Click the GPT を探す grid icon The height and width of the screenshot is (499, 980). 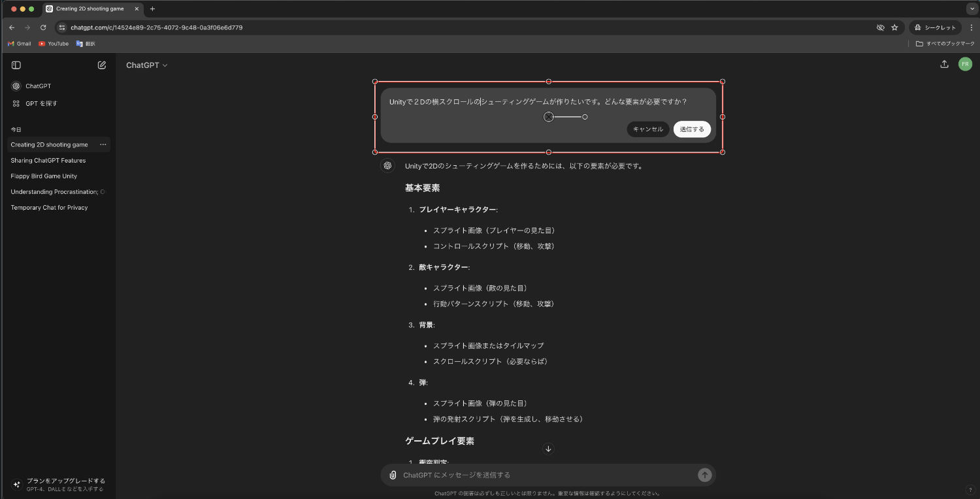click(x=16, y=103)
